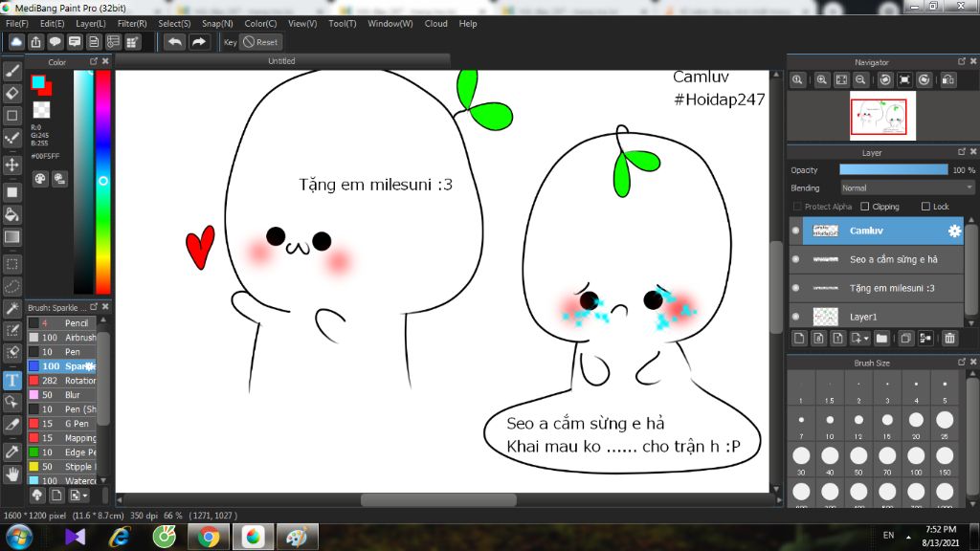980x551 pixels.
Task: Toggle visibility of Camluv layer
Action: click(x=795, y=231)
